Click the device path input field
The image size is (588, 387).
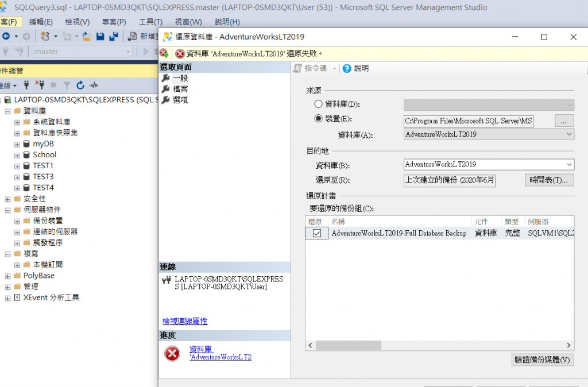pyautogui.click(x=469, y=121)
